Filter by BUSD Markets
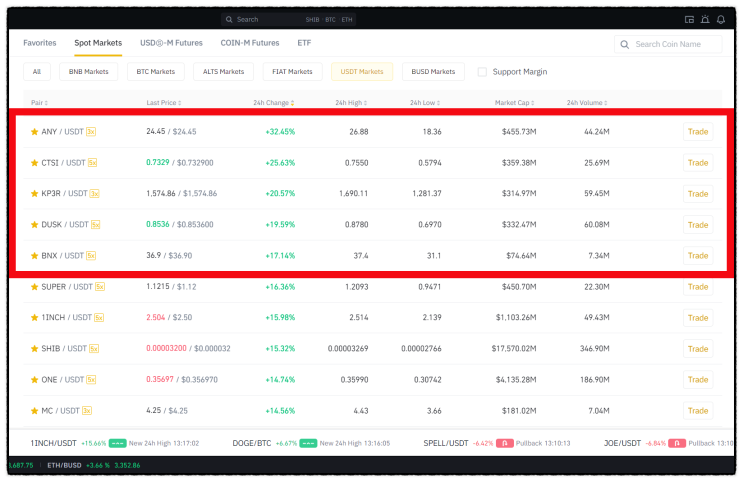The height and width of the screenshot is (482, 743). (x=433, y=72)
